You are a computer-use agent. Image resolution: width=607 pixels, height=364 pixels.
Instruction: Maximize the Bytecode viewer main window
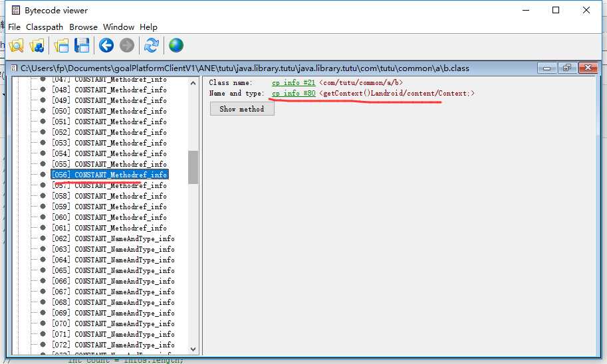coord(556,10)
